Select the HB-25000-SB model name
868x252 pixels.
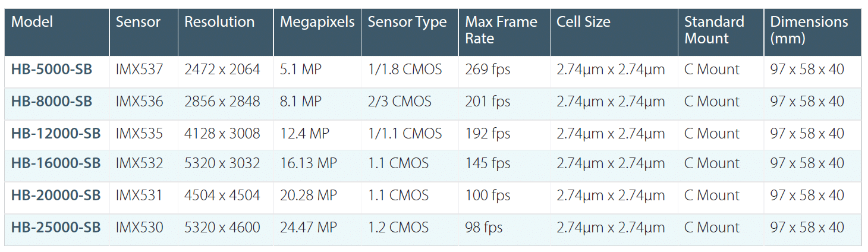point(56,228)
